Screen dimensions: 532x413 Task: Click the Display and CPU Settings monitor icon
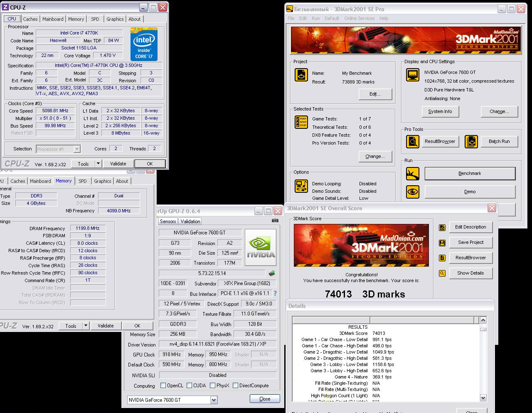[413, 75]
